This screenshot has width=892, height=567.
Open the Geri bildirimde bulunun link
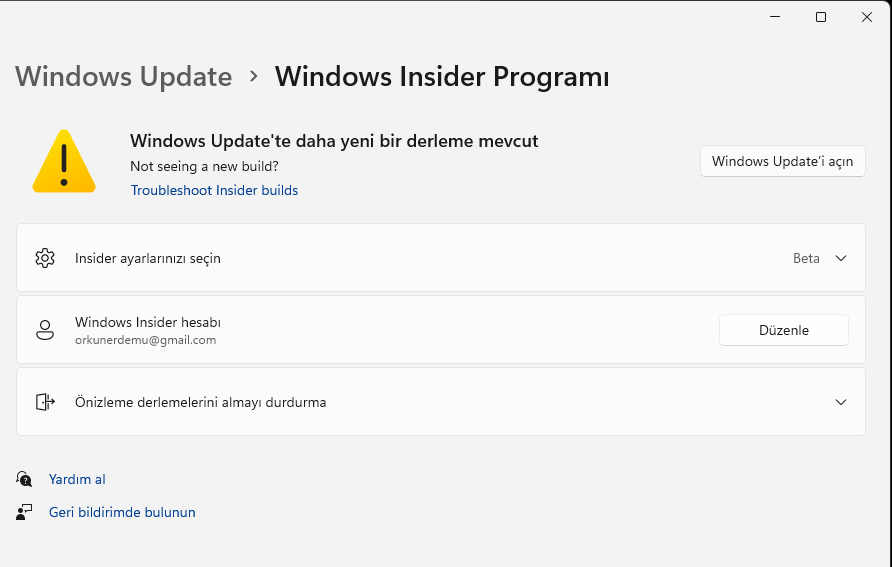pyautogui.click(x=122, y=512)
